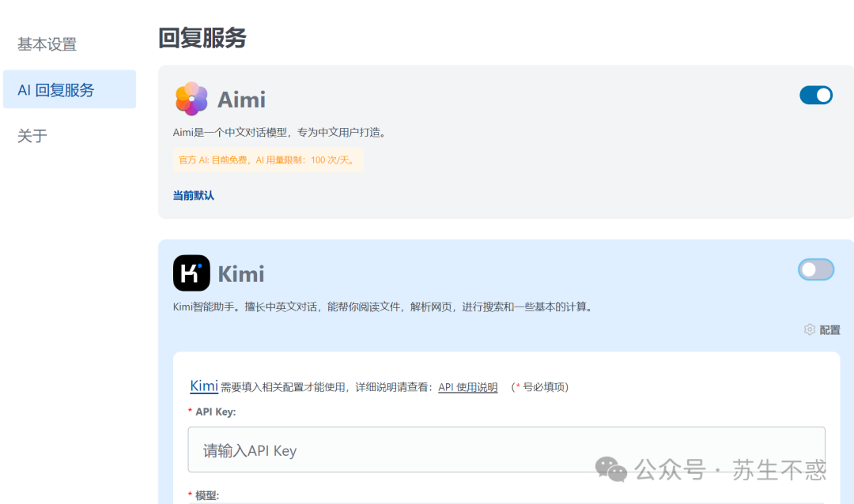This screenshot has width=854, height=504.
Task: Click the Kimi black K logo icon
Action: (191, 273)
